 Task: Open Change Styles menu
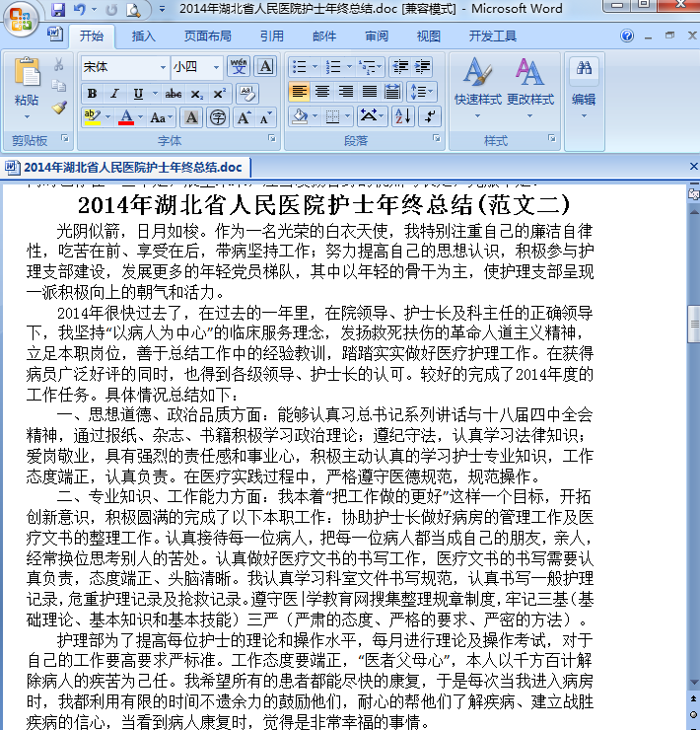(x=530, y=86)
